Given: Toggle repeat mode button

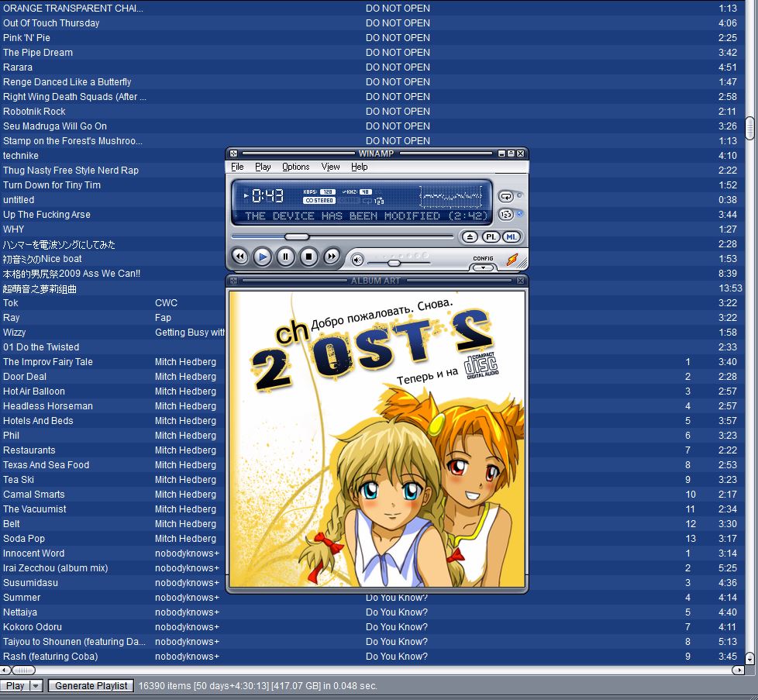Looking at the screenshot, I should (x=505, y=196).
